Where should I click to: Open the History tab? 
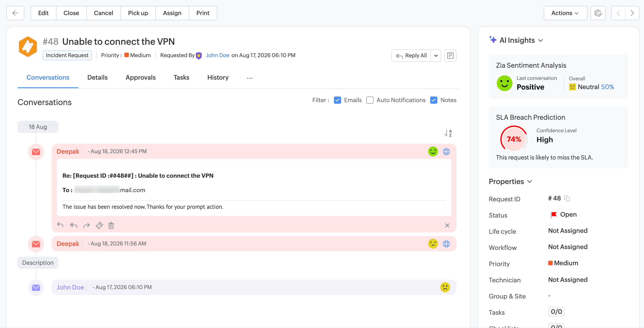click(x=218, y=78)
